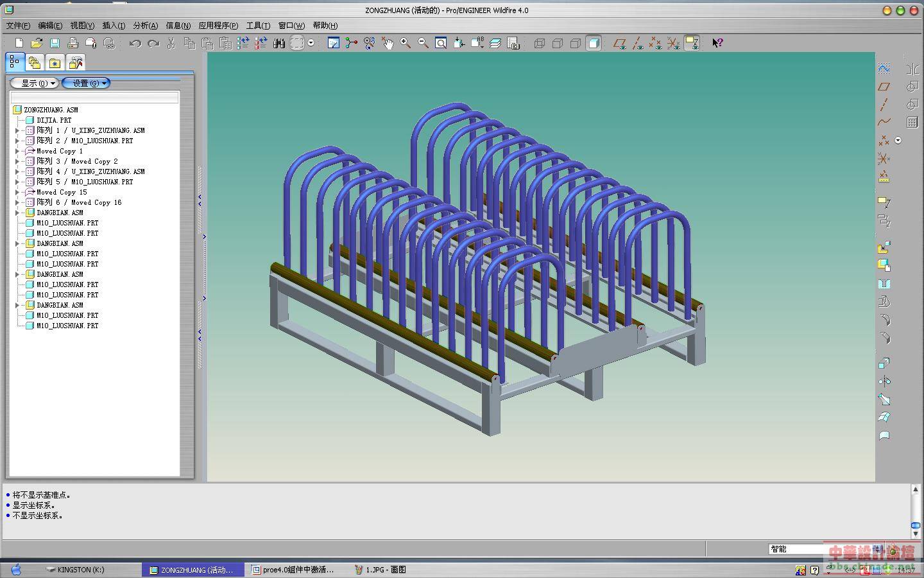Print the model using the printer icon
The width and height of the screenshot is (924, 578).
[x=73, y=43]
